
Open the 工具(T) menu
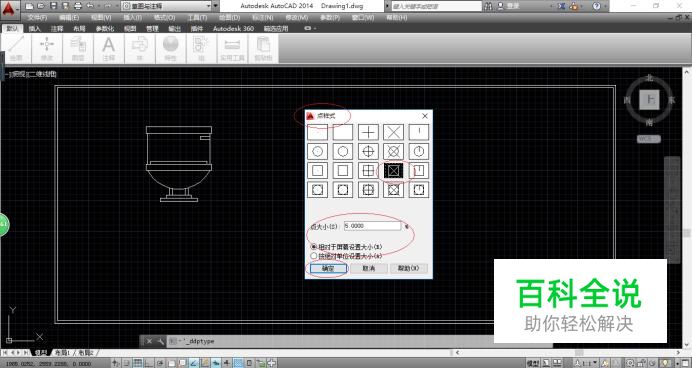[197, 18]
